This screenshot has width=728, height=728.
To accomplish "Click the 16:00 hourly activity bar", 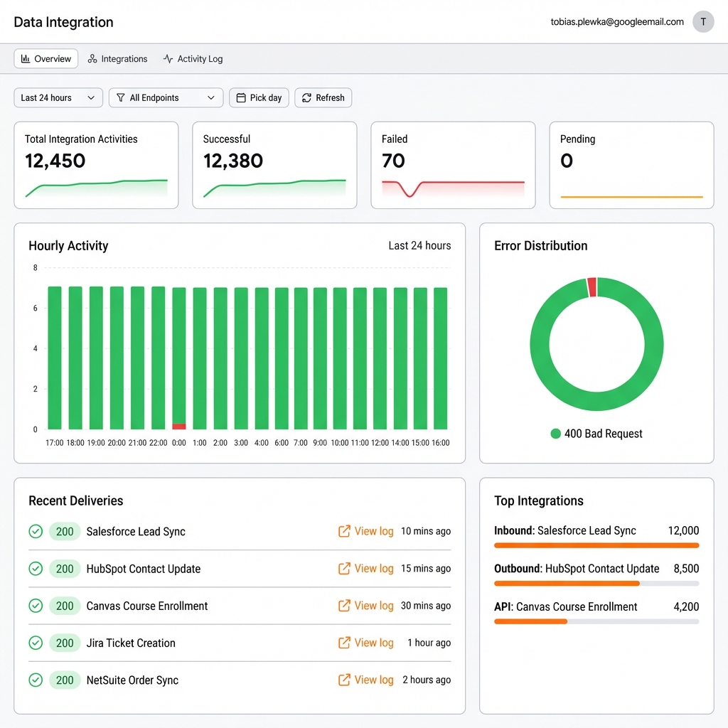I will pyautogui.click(x=441, y=358).
